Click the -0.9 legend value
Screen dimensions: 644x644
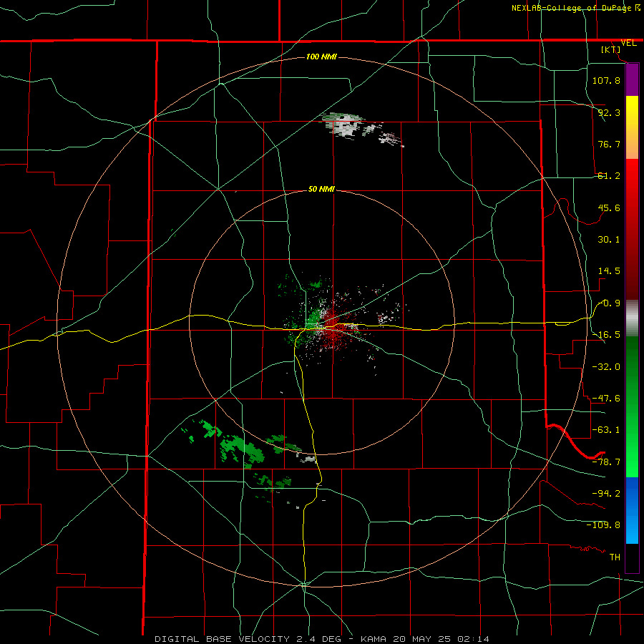click(609, 303)
